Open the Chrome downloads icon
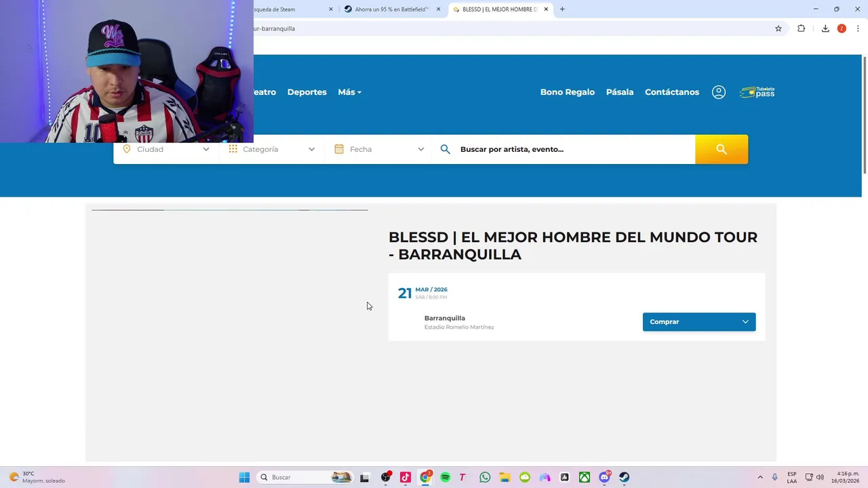This screenshot has height=488, width=868. click(825, 28)
